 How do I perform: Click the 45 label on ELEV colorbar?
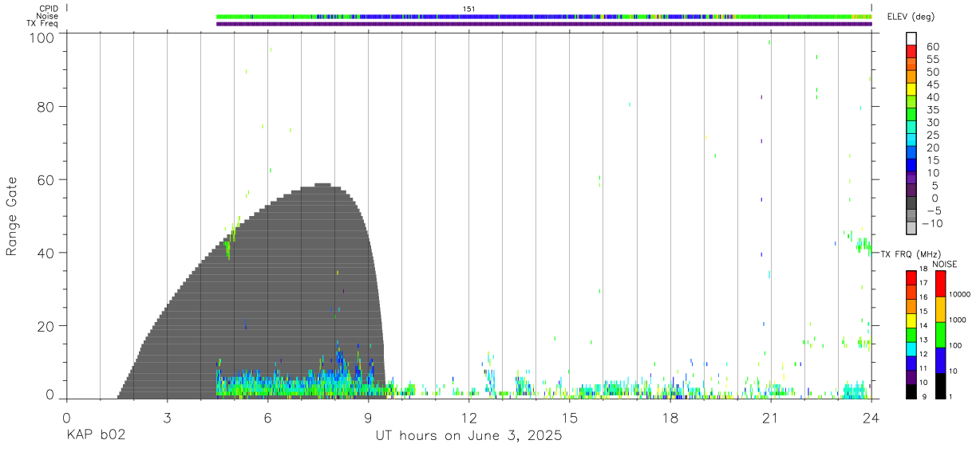(933, 85)
